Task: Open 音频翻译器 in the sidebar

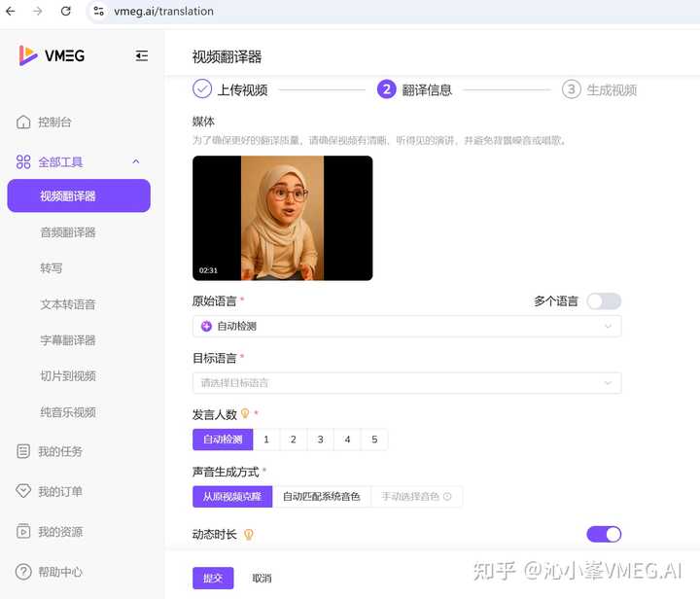Action: tap(68, 232)
